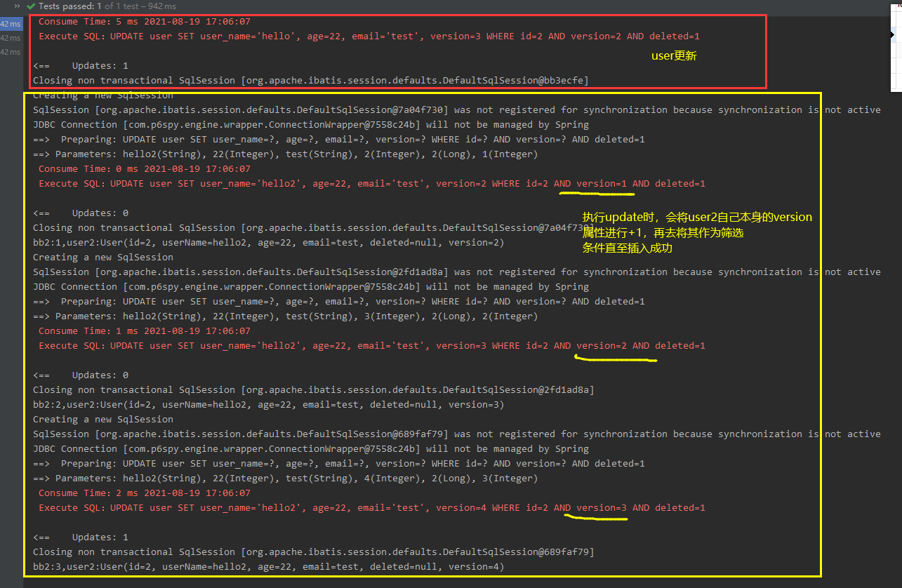Expand the hidden toolbar via the >> chevron

pos(17,6)
